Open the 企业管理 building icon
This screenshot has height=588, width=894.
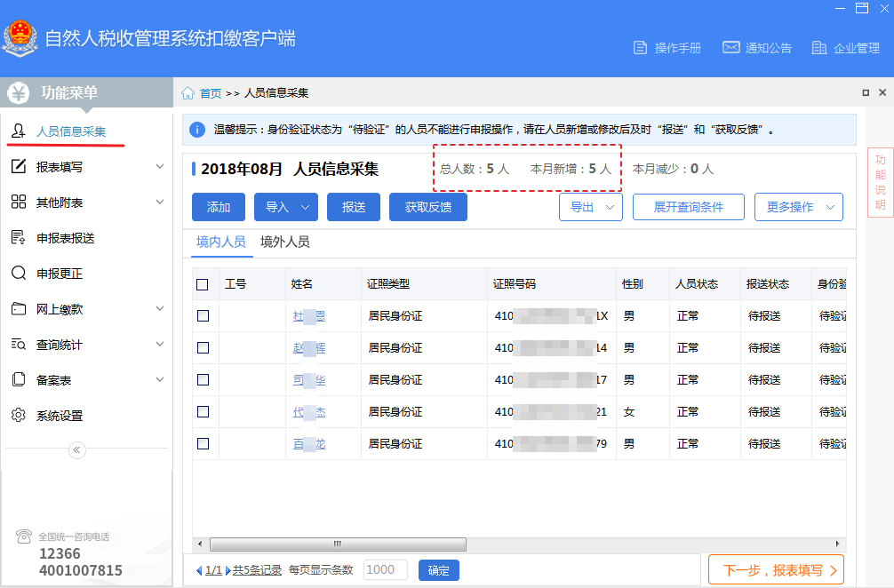[819, 48]
